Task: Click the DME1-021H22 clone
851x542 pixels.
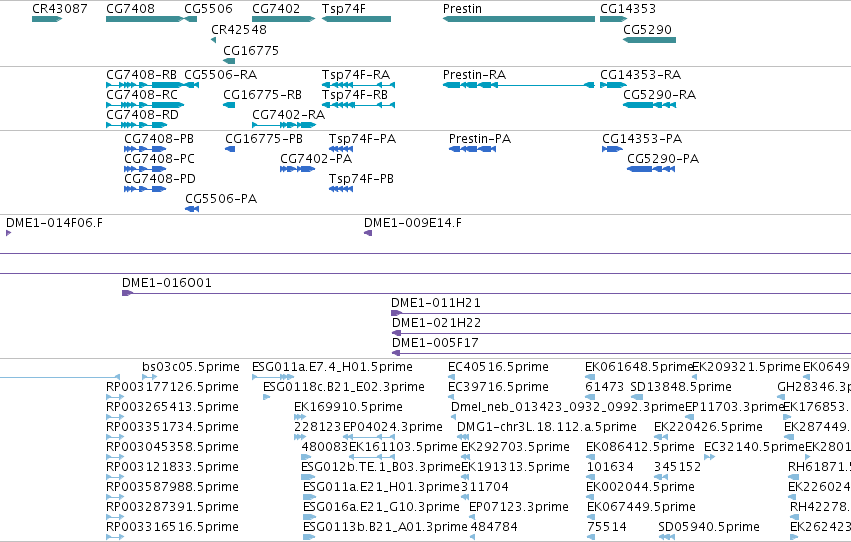Action: pyautogui.click(x=621, y=333)
